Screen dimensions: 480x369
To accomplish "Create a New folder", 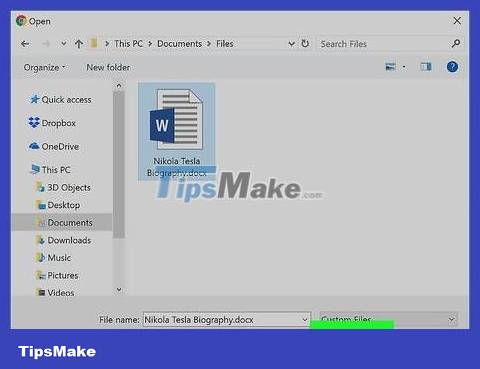I will tap(108, 67).
